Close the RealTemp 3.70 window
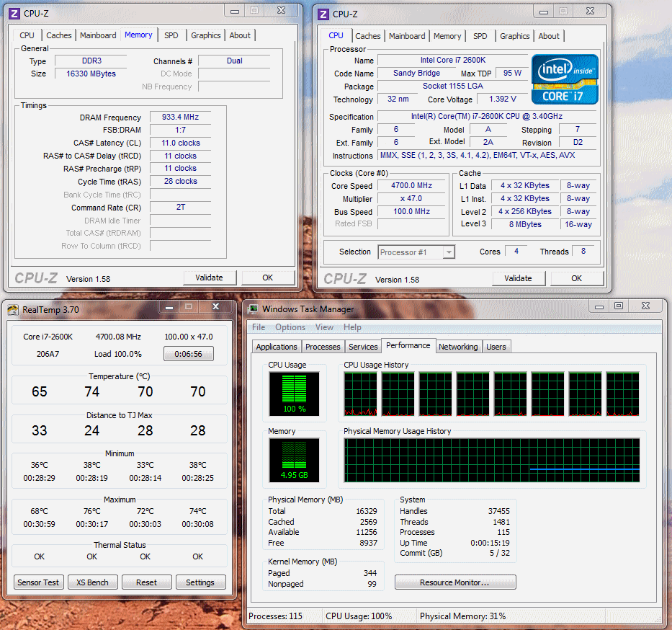 (x=215, y=307)
